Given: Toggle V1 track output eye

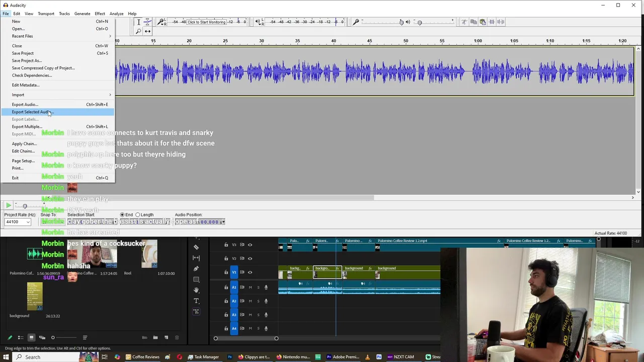Looking at the screenshot, I should coord(250,272).
